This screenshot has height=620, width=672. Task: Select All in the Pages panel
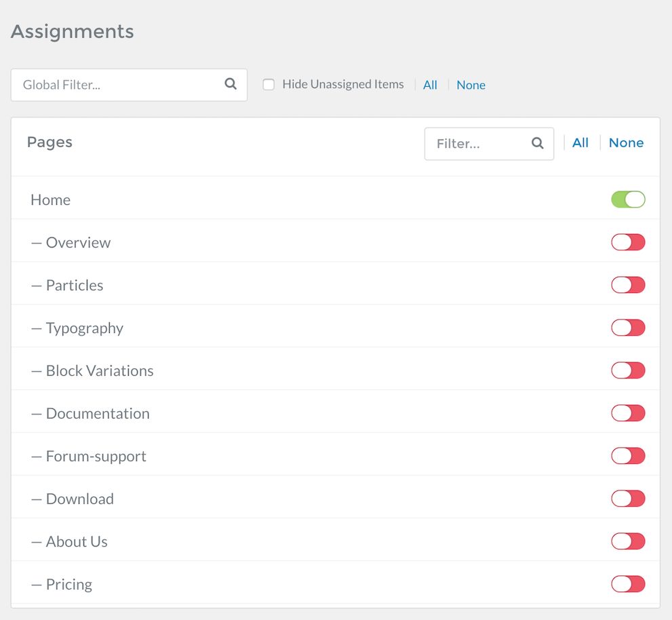pos(580,142)
